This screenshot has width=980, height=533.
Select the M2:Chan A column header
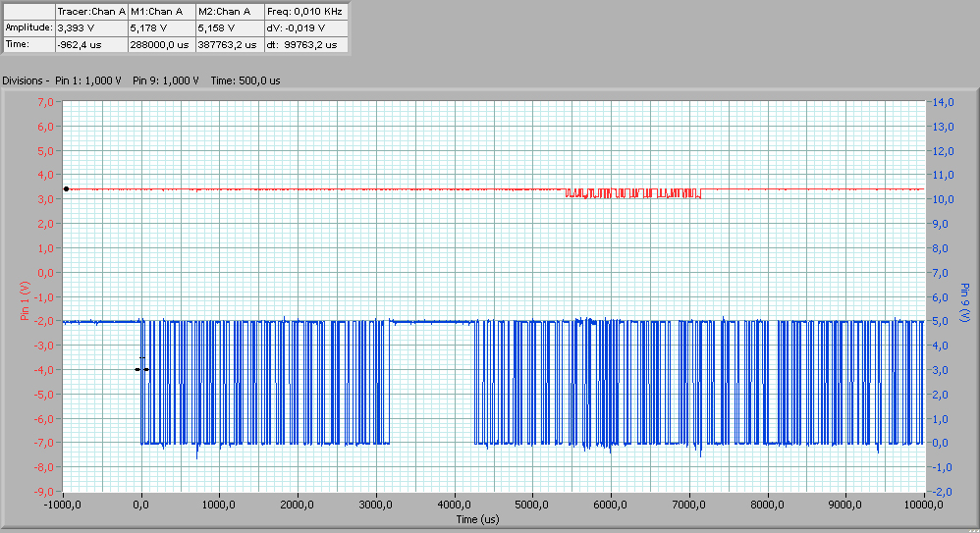point(227,11)
